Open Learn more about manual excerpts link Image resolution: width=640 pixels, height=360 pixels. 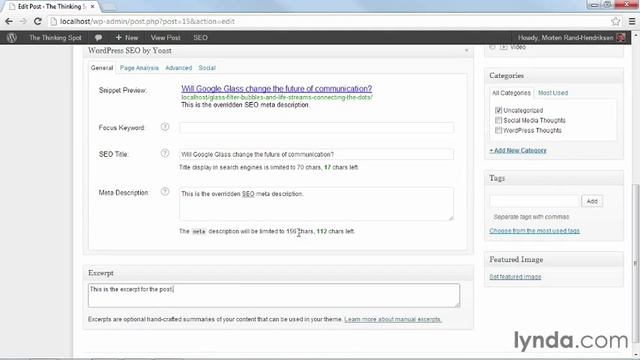tap(393, 319)
